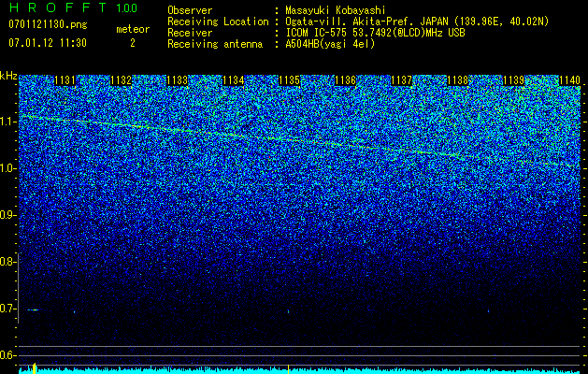The width and height of the screenshot is (588, 374).
Task: Click the 0.7 frequency axis label
Action: coord(7,309)
